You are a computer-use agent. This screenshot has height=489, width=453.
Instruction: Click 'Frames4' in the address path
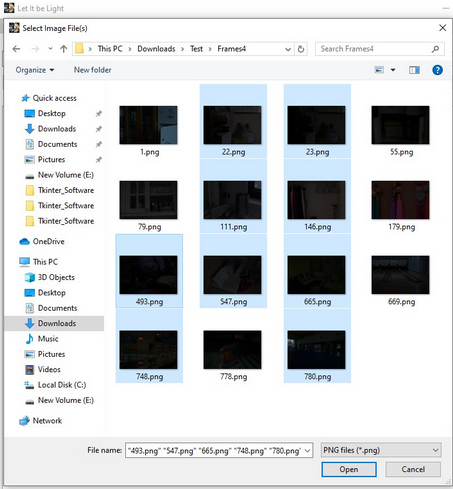tap(232, 49)
